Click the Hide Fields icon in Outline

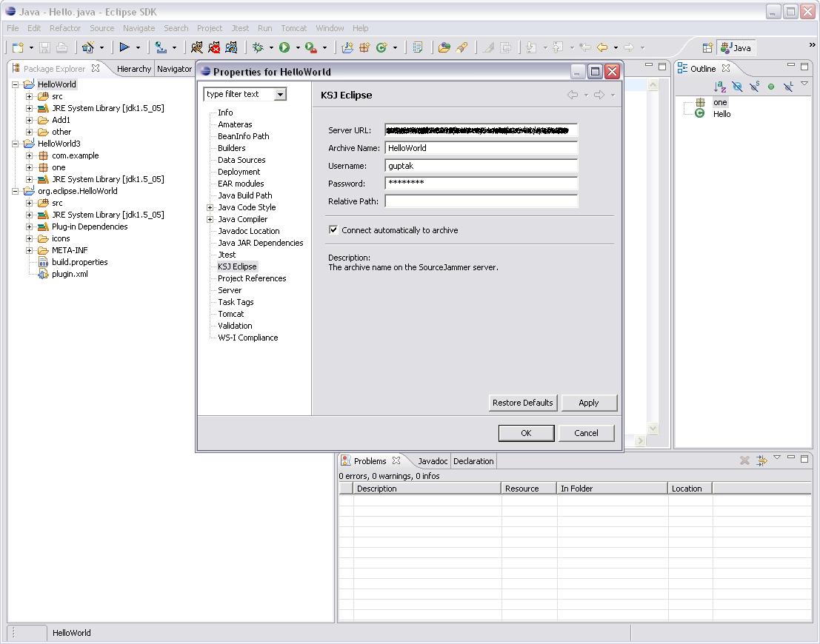click(x=737, y=87)
